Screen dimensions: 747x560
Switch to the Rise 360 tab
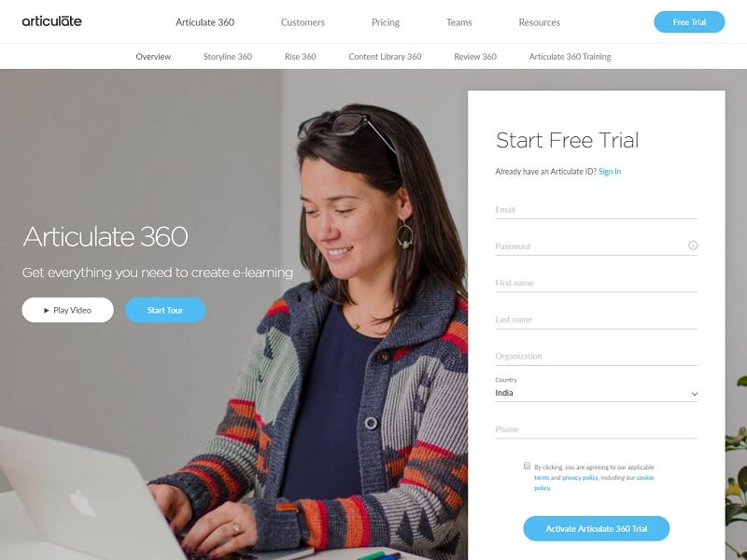[x=300, y=57]
